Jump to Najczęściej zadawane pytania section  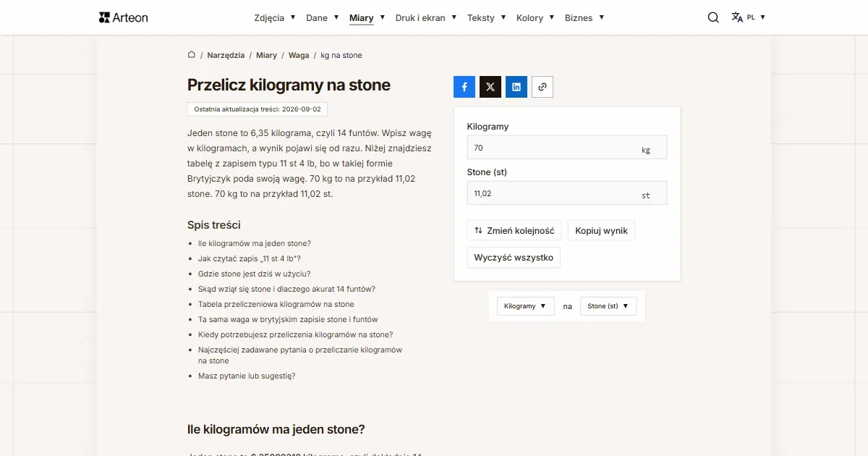point(300,355)
